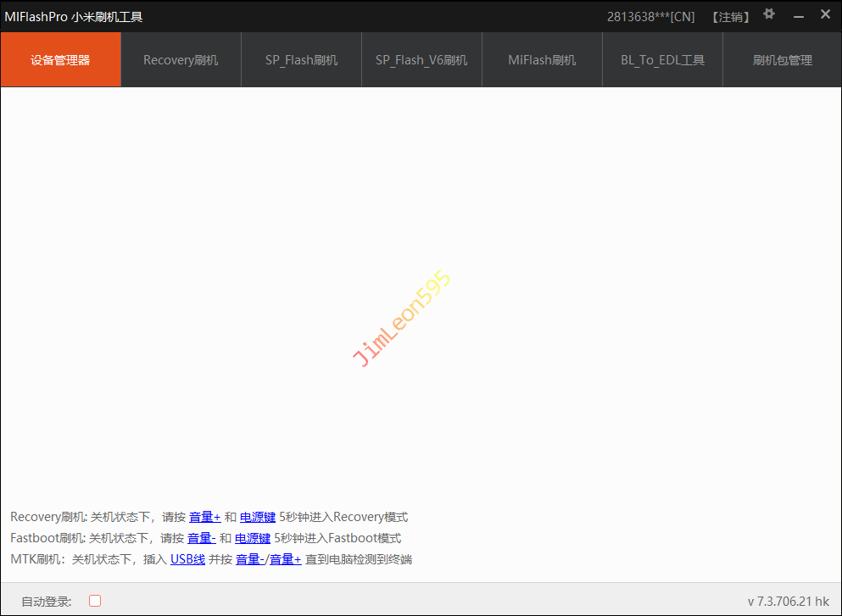Close the MiFlashPro window
Screen dimensions: 842x616
coord(825,15)
